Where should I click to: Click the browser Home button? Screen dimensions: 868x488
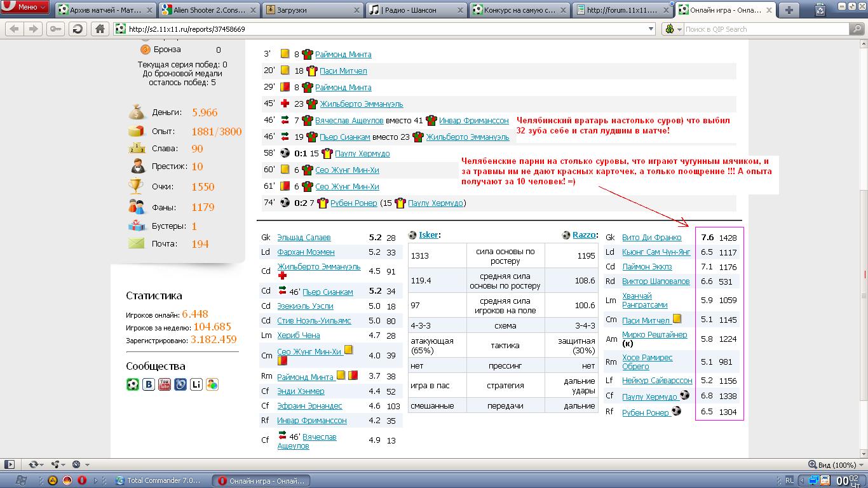pos(100,29)
